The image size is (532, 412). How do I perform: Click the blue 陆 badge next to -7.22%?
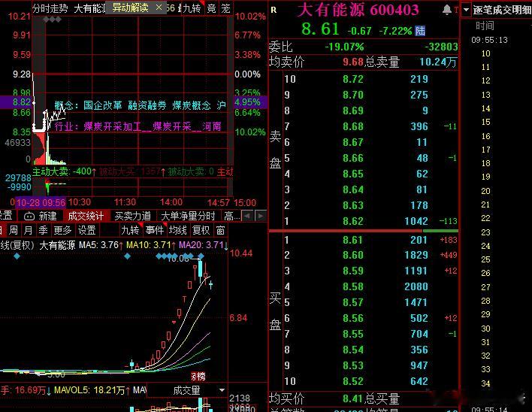(x=420, y=31)
